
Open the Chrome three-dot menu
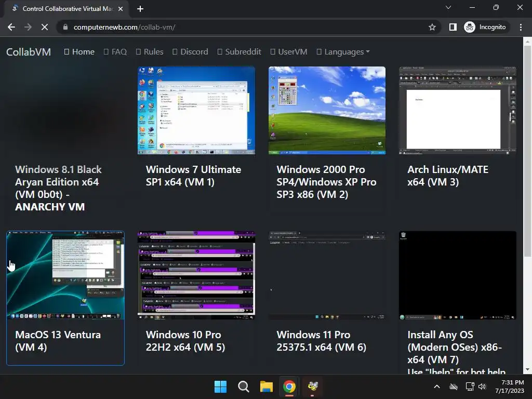tap(521, 27)
